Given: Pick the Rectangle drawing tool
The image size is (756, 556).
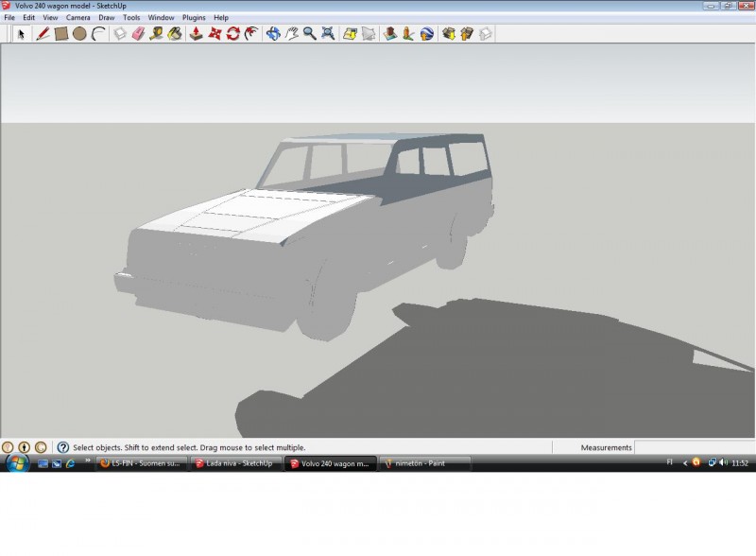Looking at the screenshot, I should click(61, 34).
